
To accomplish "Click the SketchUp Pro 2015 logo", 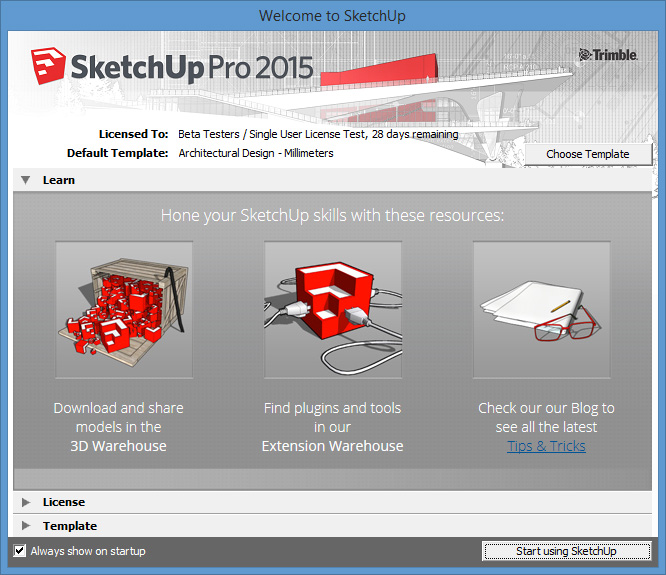I will click(172, 67).
